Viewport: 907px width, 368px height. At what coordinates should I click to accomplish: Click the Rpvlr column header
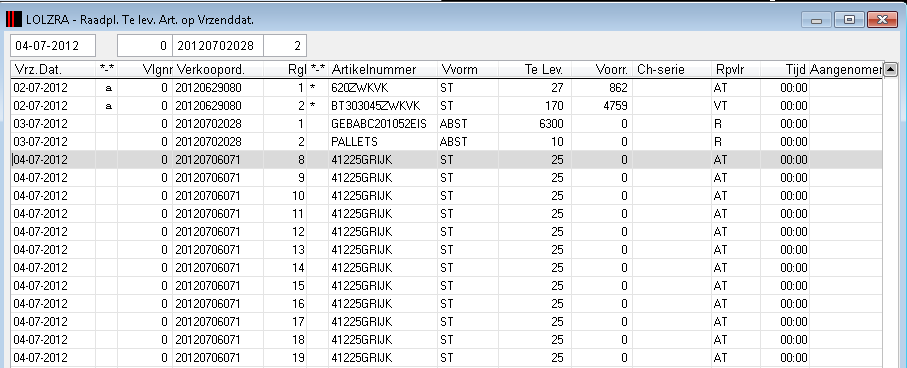(x=736, y=70)
